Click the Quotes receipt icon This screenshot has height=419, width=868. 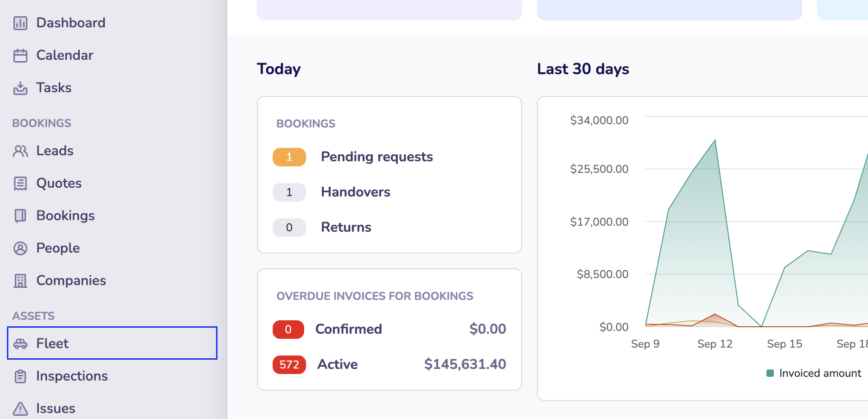pyautogui.click(x=20, y=184)
